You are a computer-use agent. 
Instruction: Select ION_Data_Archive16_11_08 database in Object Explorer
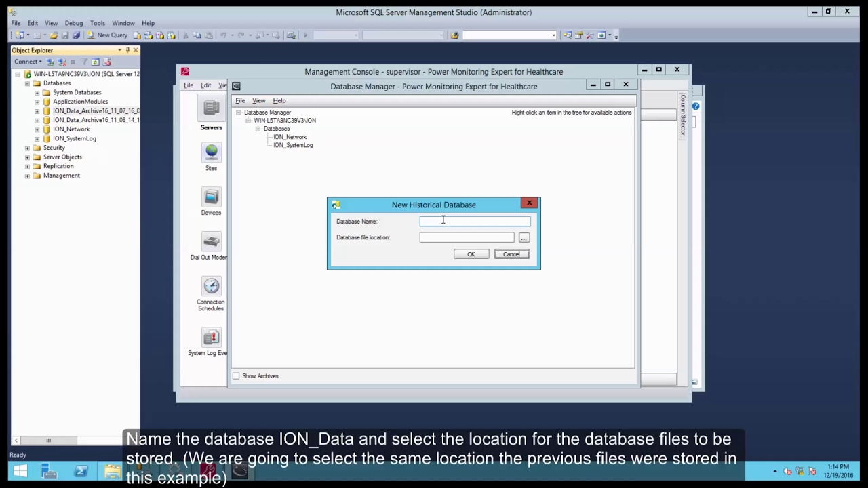click(x=96, y=120)
